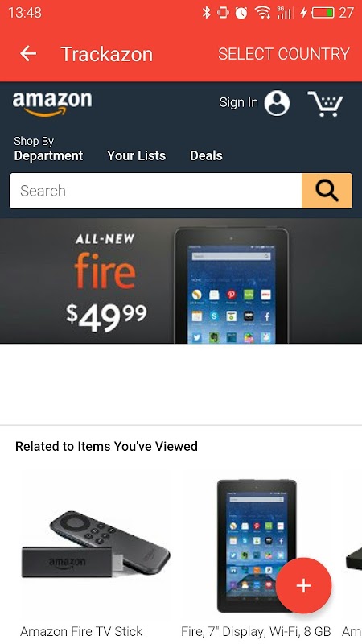362x644 pixels.
Task: Open the SELECT COUNTRY option
Action: coord(284,54)
